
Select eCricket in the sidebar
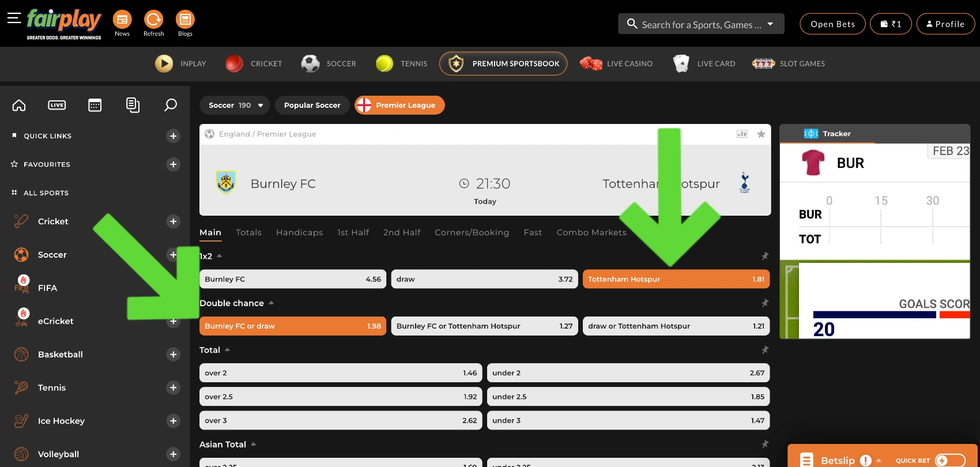[55, 321]
